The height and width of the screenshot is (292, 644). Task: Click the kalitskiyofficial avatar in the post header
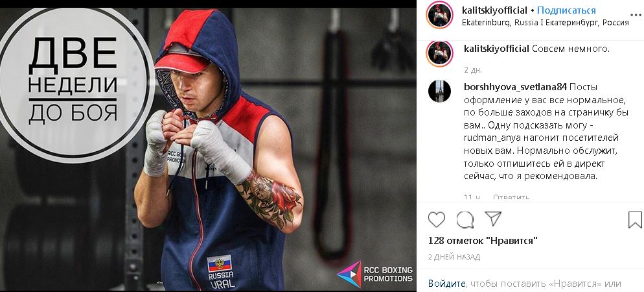pos(439,16)
